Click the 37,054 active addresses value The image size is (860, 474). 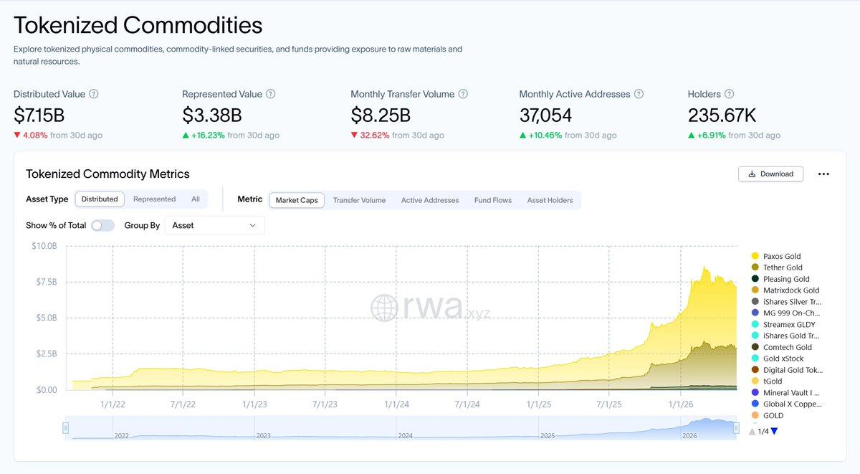[x=546, y=115]
